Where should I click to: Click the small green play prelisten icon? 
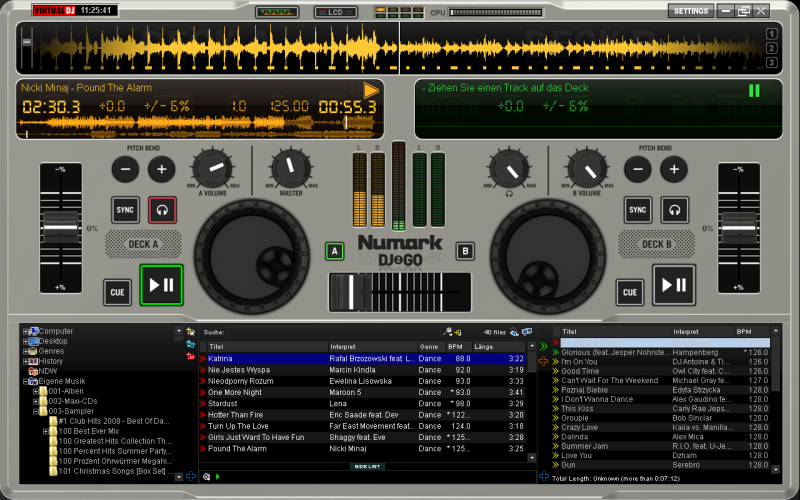point(218,477)
